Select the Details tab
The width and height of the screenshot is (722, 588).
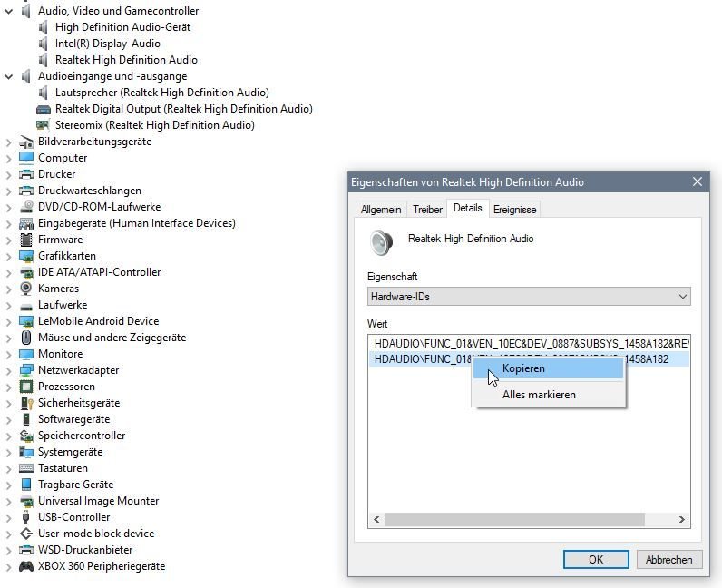pos(467,209)
